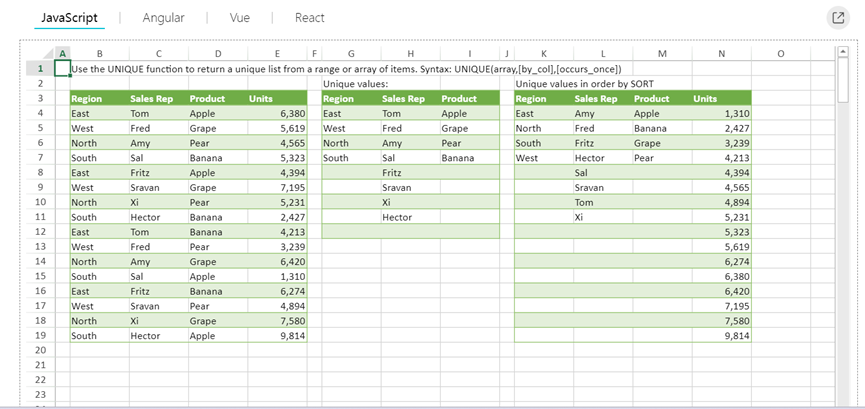Viewport: 865px width, 409px height.
Task: Click the vertical scrollbar thumb
Action: [842, 79]
